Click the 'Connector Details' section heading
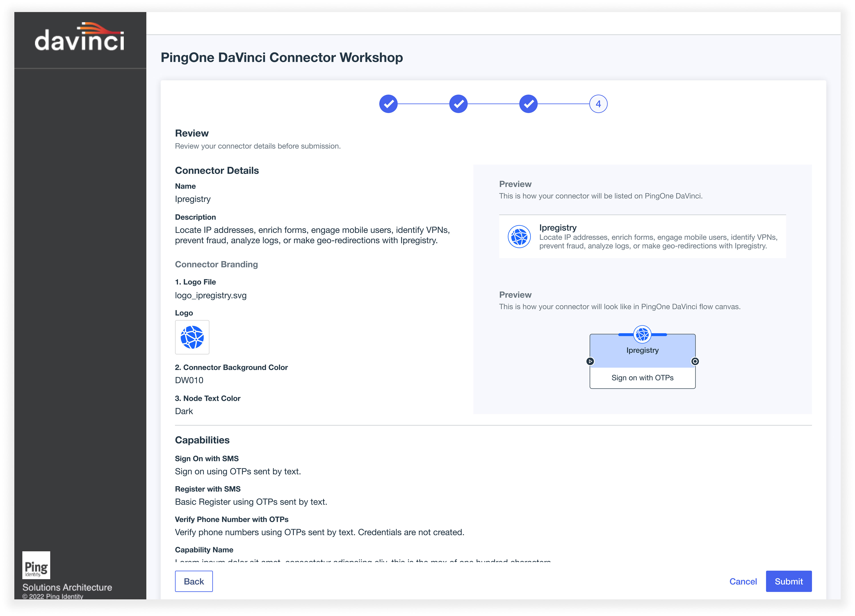Viewport: 855px width, 616px height. click(217, 170)
